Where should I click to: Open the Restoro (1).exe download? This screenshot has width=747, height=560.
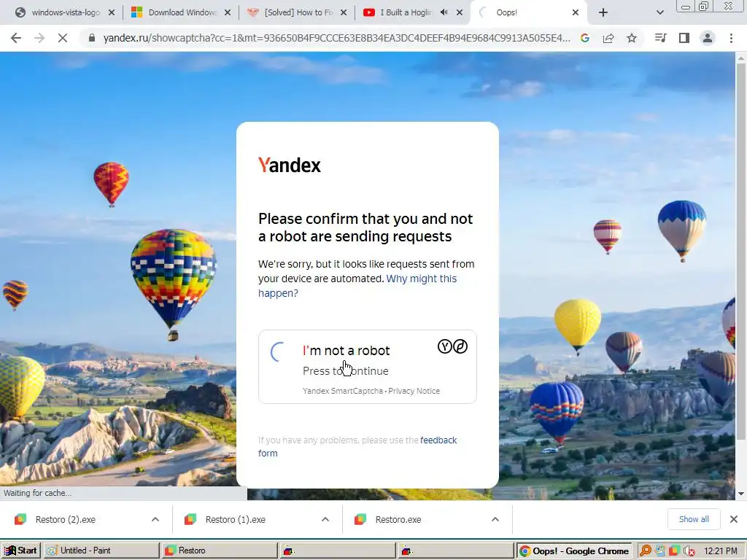(x=236, y=519)
